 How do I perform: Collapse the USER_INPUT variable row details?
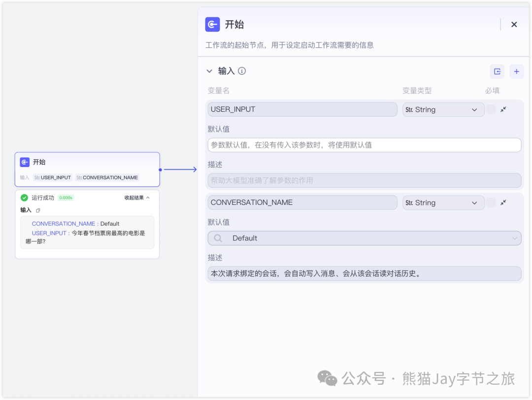click(x=503, y=109)
